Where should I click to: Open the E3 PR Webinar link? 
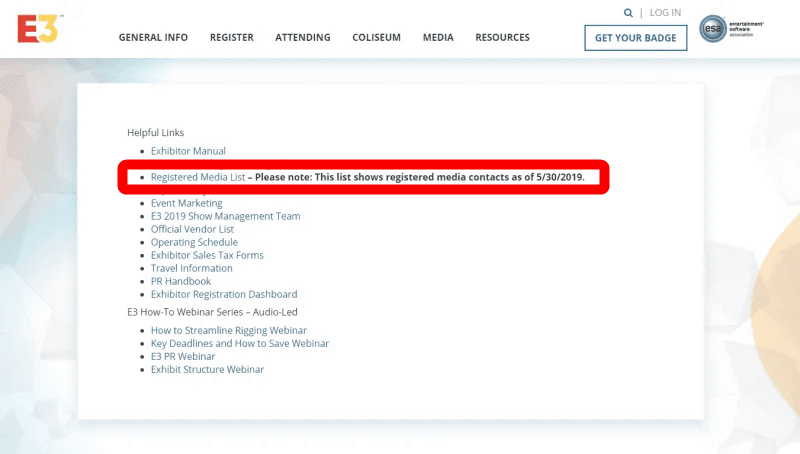point(183,357)
